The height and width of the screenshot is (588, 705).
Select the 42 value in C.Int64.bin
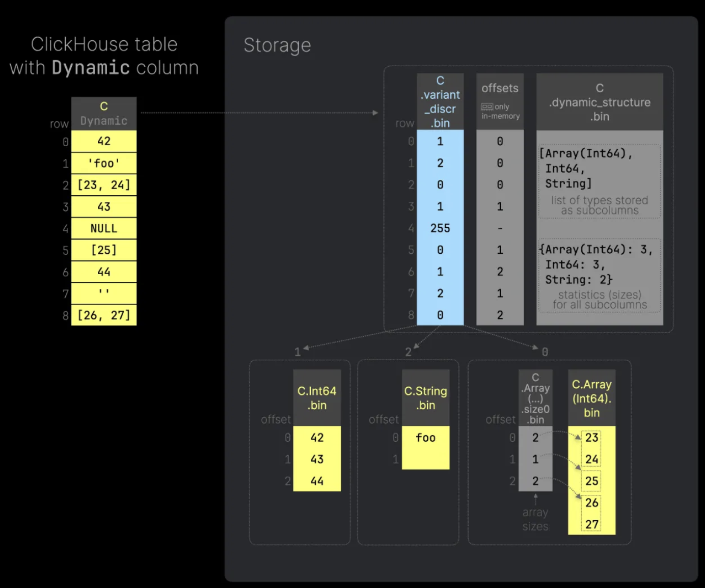(x=317, y=438)
